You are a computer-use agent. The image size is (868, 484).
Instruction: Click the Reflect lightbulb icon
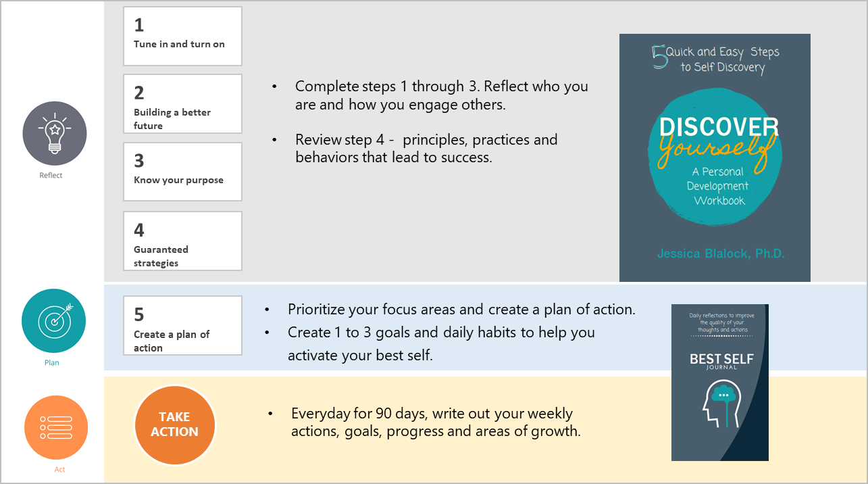tap(54, 134)
